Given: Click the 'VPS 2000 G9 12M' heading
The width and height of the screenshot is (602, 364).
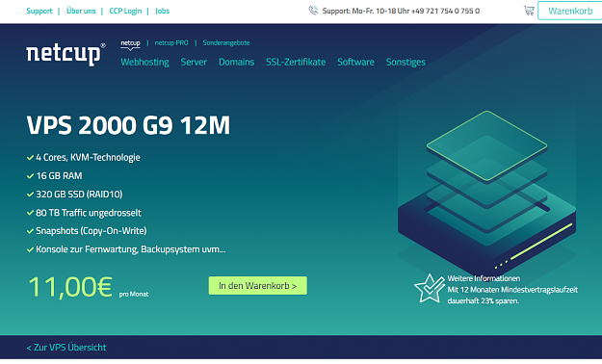Looking at the screenshot, I should click(128, 125).
